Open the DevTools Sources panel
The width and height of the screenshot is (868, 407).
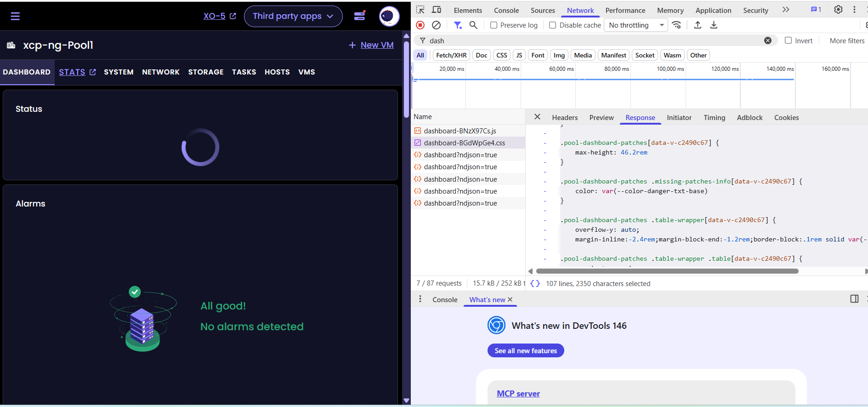point(543,10)
